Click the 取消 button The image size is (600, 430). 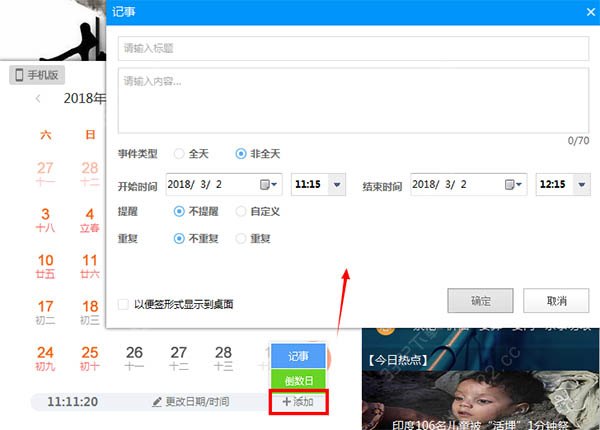pyautogui.click(x=556, y=301)
